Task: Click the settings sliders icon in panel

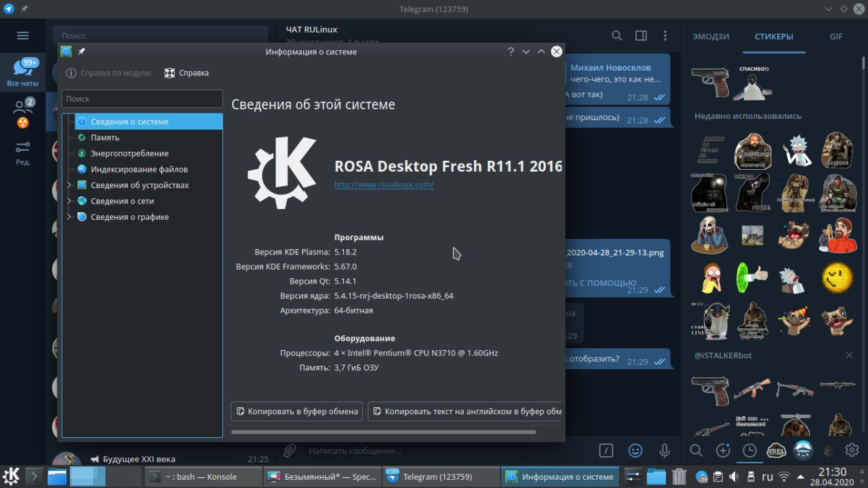Action: (x=633, y=476)
